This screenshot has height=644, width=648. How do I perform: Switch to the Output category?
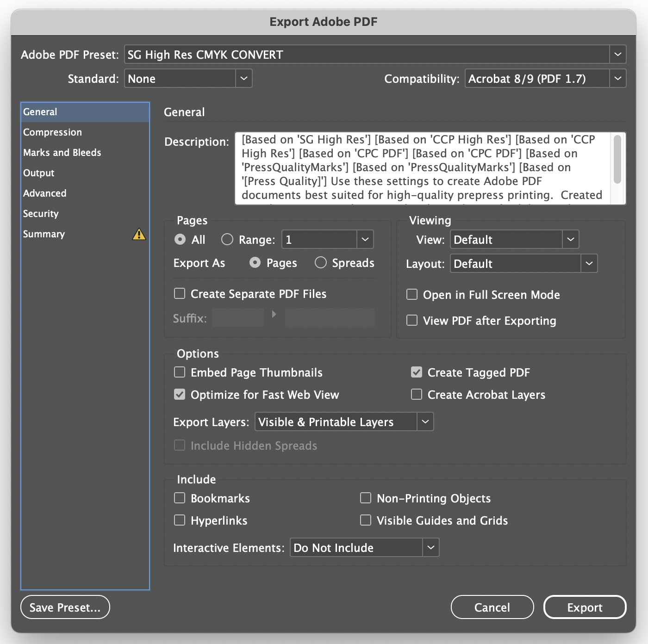pyautogui.click(x=85, y=173)
